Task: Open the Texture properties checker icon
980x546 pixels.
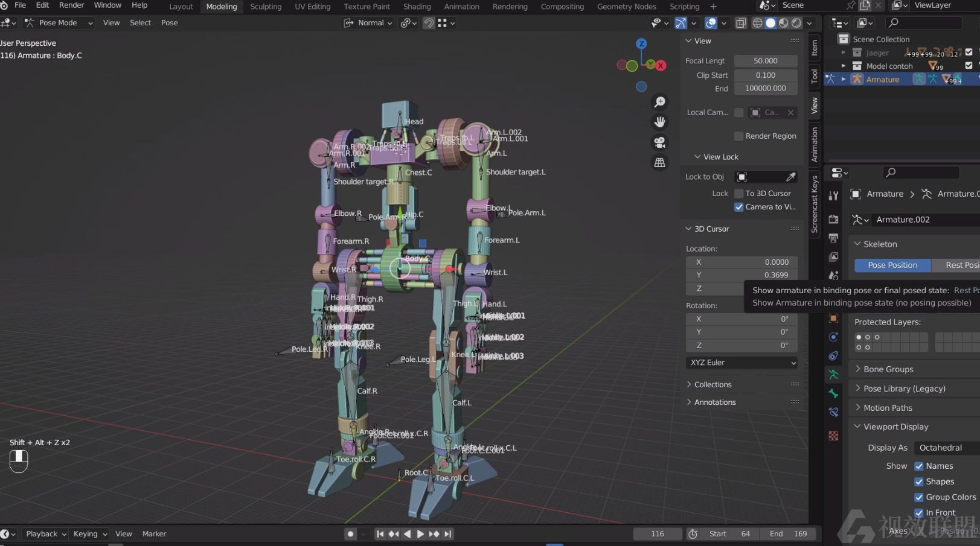Action: [x=833, y=436]
